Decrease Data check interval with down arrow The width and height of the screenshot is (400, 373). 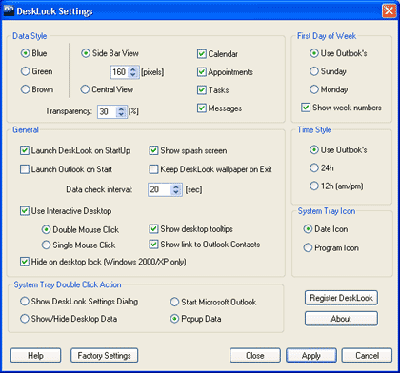coord(176,193)
